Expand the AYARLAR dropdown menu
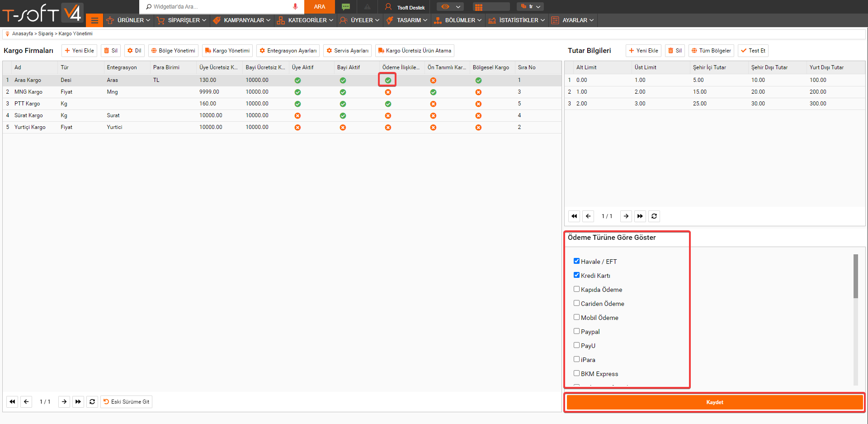 pos(573,20)
